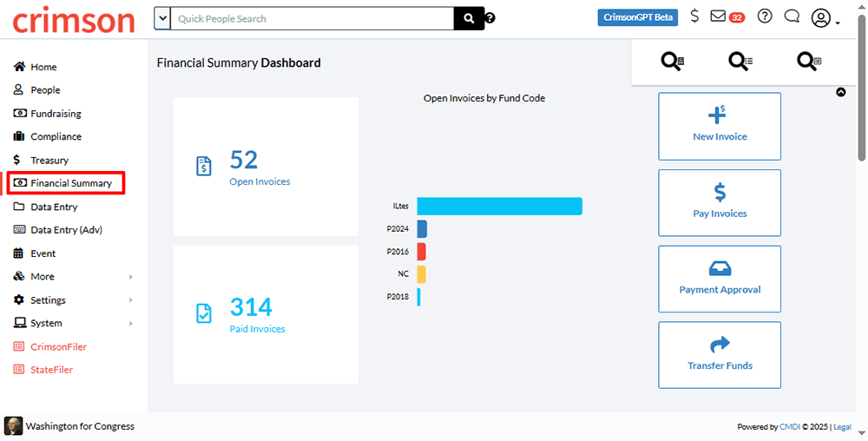Click the dollar sign header icon

click(x=694, y=16)
